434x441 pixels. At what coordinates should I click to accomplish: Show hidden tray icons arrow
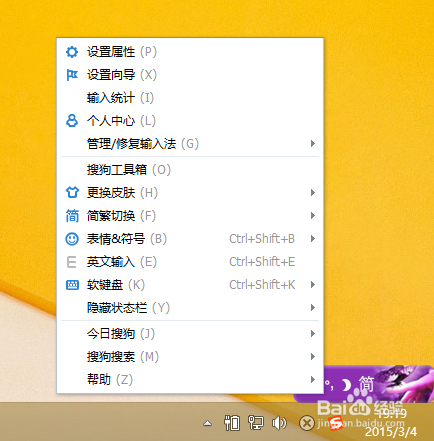208,424
